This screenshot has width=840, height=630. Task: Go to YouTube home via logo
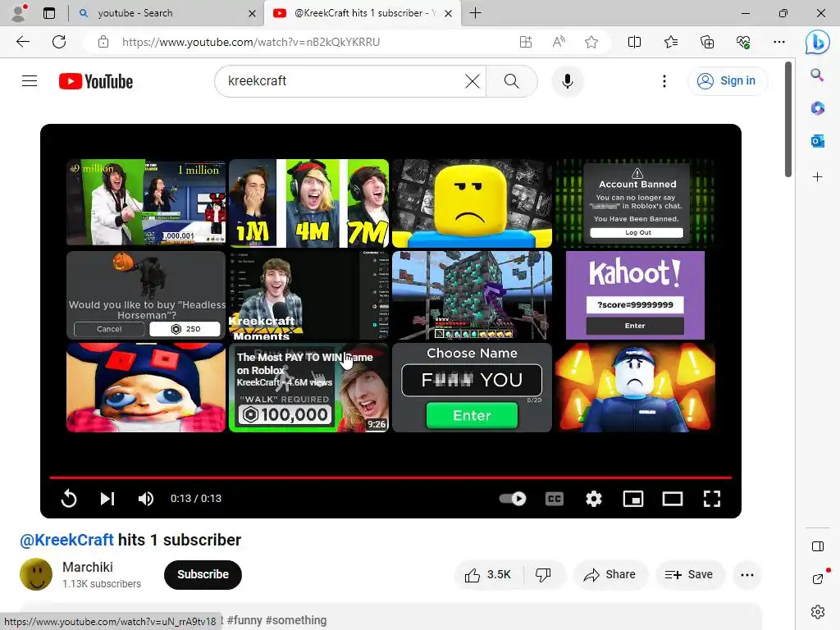[96, 81]
